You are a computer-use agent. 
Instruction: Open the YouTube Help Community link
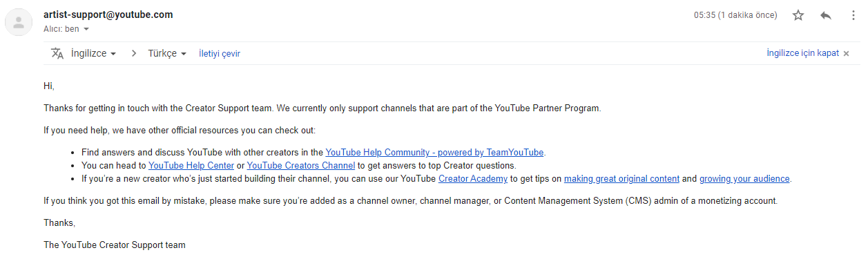[434, 152]
